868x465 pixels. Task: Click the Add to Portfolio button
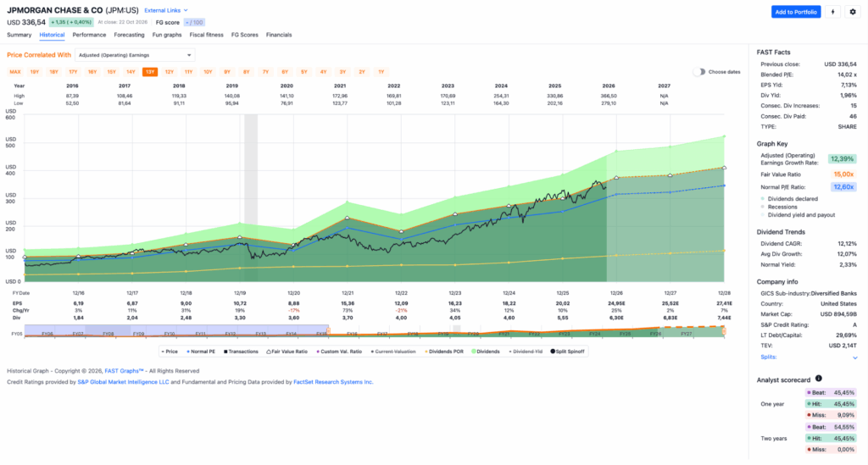click(795, 12)
